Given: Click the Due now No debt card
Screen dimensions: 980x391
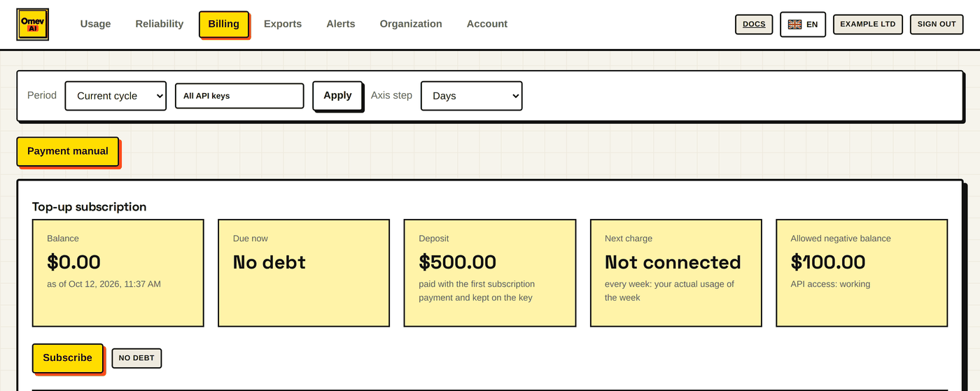Looking at the screenshot, I should [304, 273].
